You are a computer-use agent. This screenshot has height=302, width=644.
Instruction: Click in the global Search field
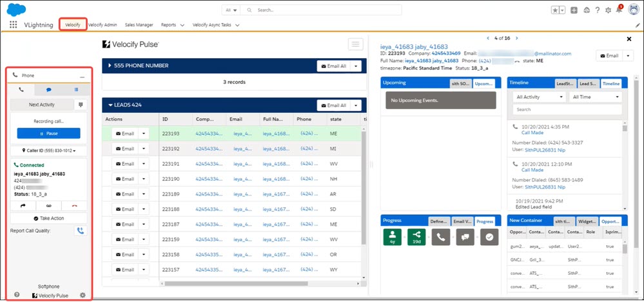point(322,10)
